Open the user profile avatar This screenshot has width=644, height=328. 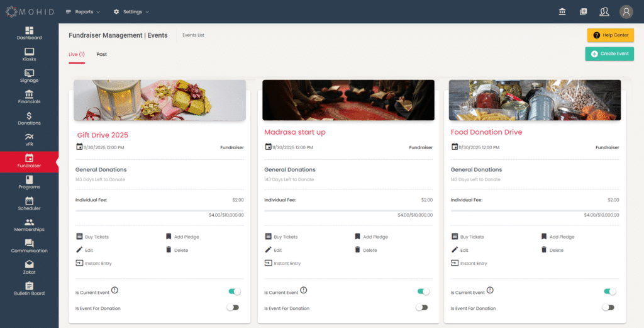[626, 11]
